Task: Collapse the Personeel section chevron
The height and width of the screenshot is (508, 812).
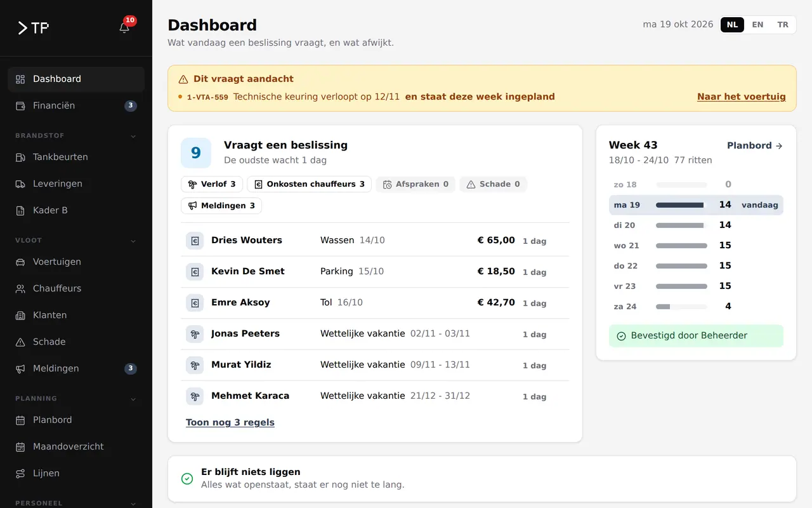Action: coord(133,504)
